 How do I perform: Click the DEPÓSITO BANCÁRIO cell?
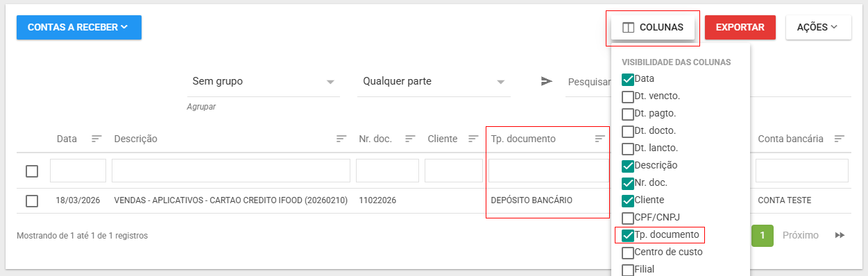click(x=531, y=200)
